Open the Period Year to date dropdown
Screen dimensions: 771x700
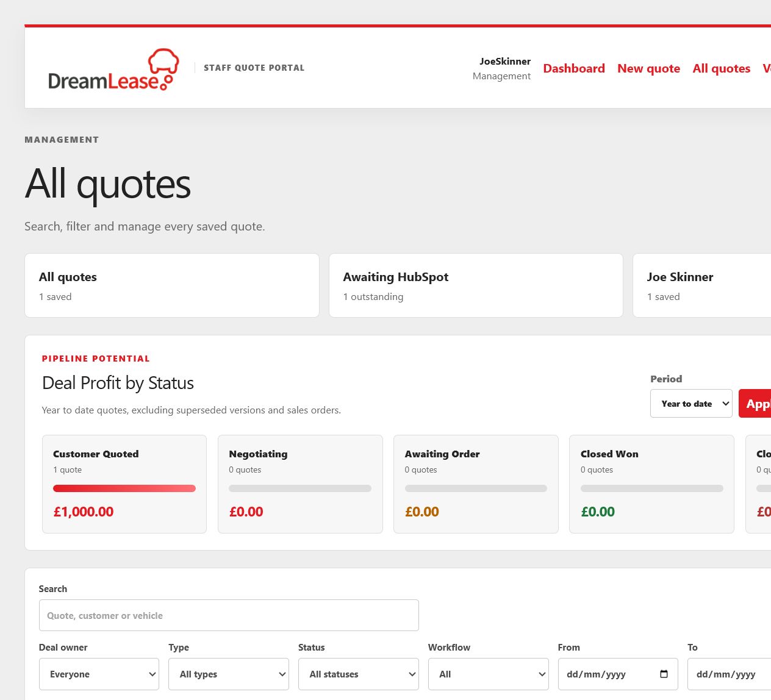click(691, 404)
